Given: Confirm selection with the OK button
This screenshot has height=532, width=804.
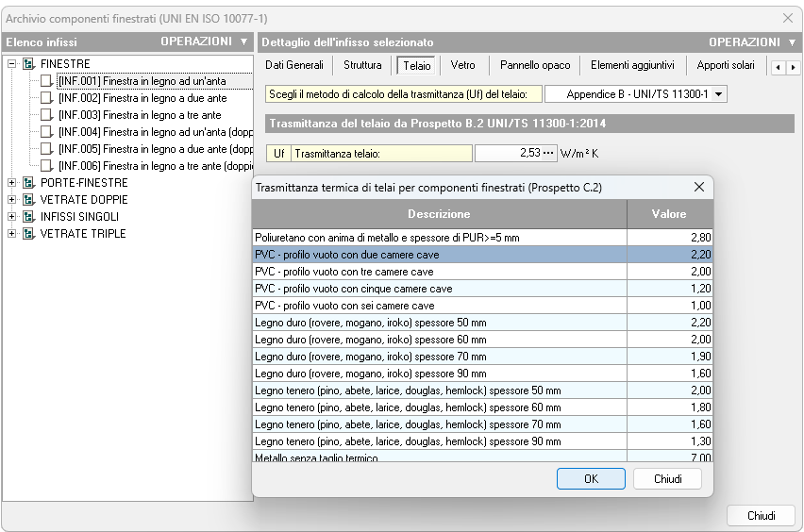Looking at the screenshot, I should tap(591, 479).
